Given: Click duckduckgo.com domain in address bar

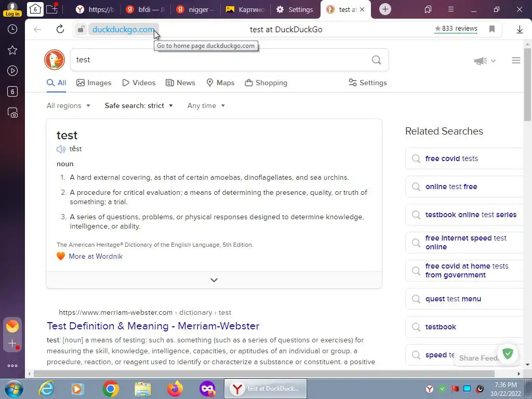Looking at the screenshot, I should point(124,30).
